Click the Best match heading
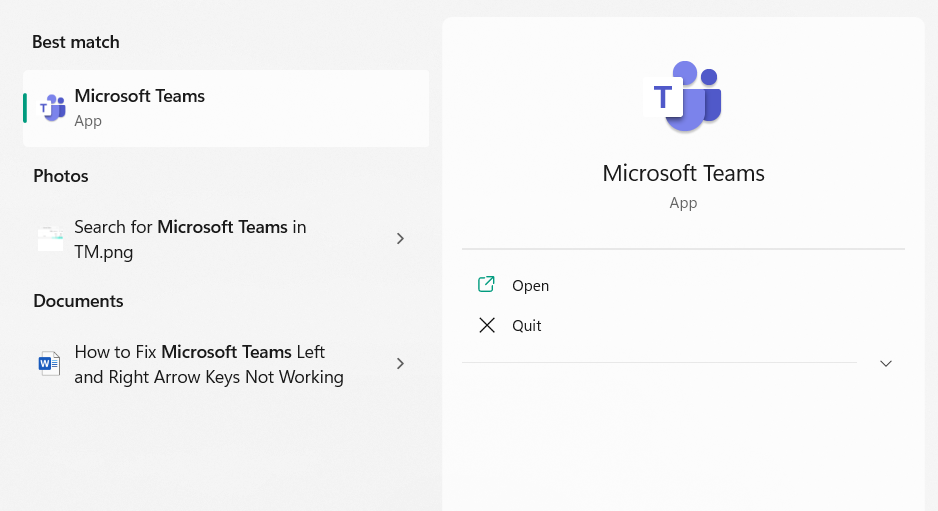This screenshot has width=938, height=511. click(x=76, y=42)
